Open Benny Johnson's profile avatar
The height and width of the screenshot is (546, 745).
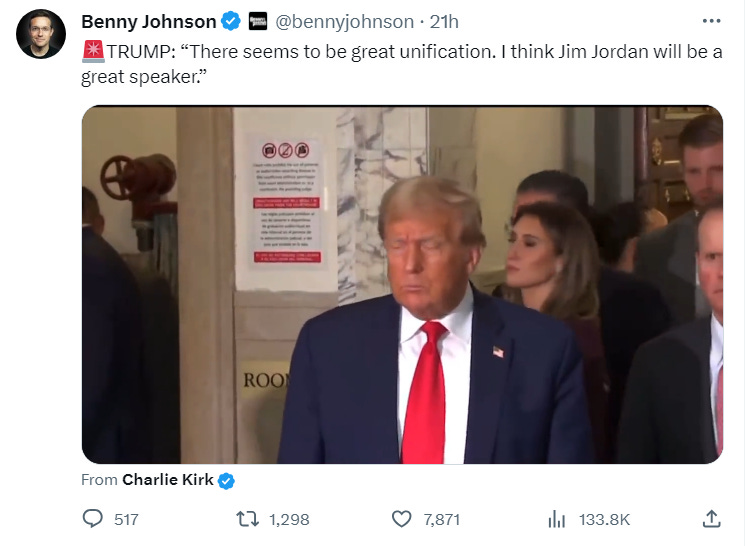[x=41, y=34]
